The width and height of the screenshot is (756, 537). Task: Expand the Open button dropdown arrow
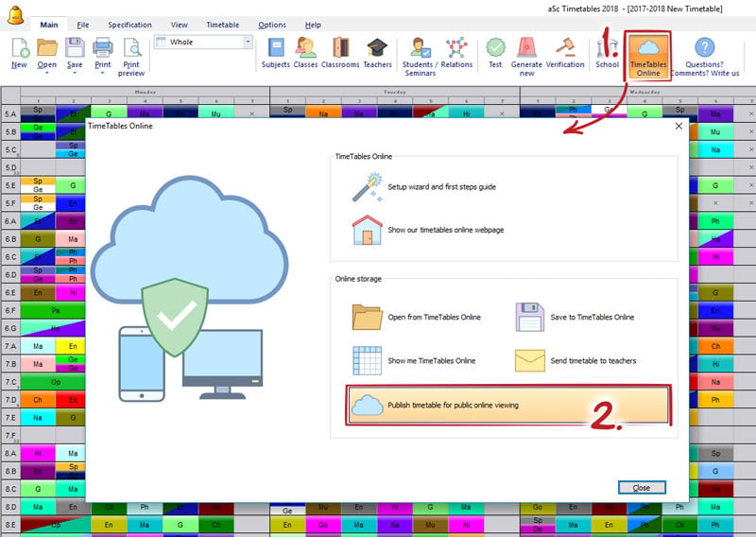(x=46, y=73)
